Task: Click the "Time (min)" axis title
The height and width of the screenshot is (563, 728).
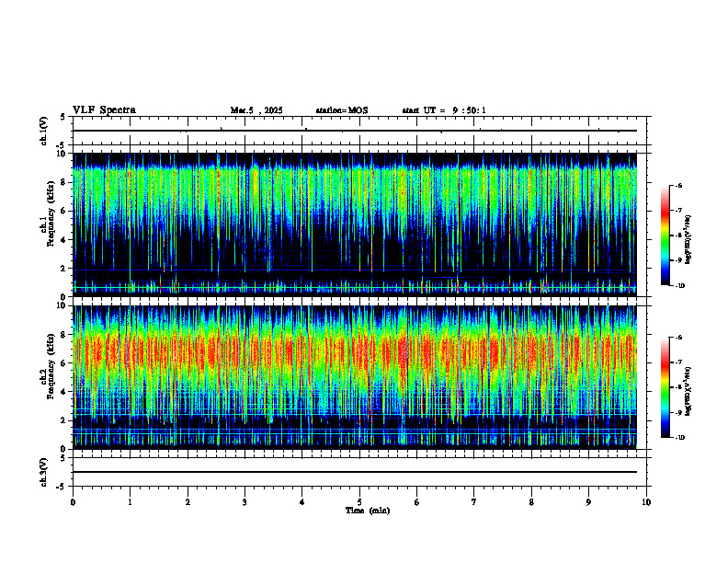Action: [368, 511]
